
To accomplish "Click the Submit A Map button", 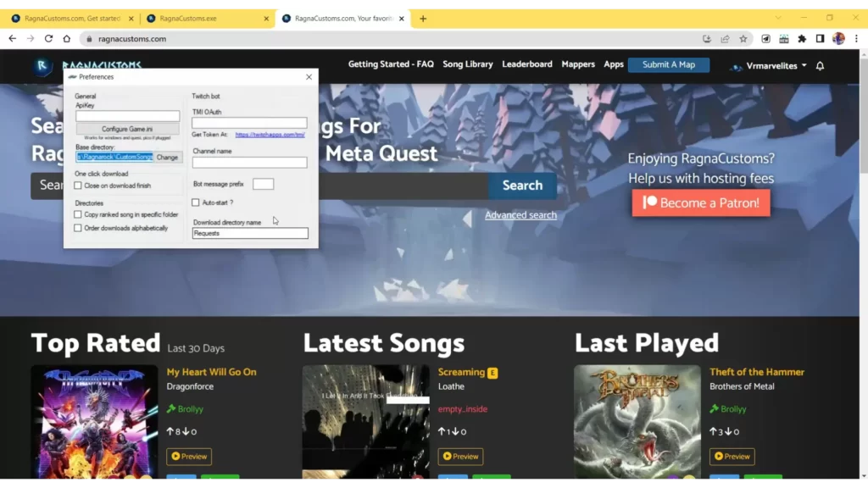I will pyautogui.click(x=669, y=64).
